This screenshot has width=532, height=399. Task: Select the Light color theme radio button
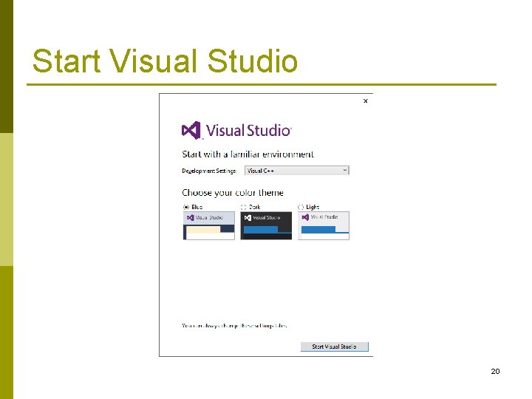point(301,207)
